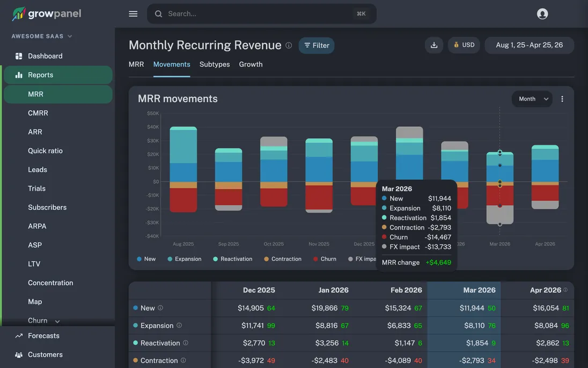This screenshot has width=588, height=368.
Task: Click the Feb 2026 Reactivation value $1,147
Action: tap(405, 343)
